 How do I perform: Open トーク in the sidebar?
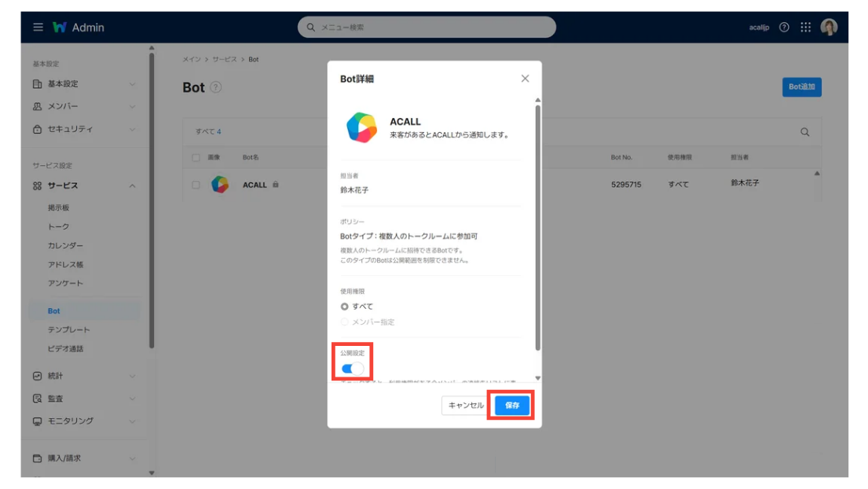click(x=58, y=226)
